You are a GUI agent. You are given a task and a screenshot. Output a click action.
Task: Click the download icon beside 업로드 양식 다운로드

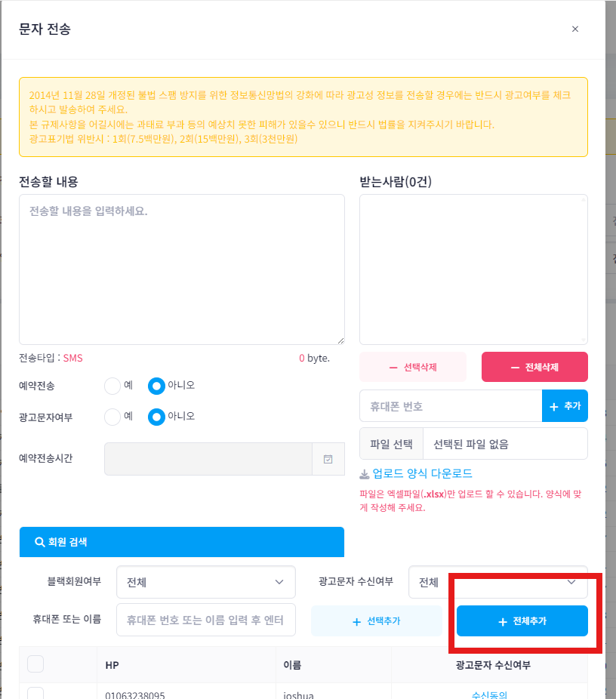click(365, 474)
